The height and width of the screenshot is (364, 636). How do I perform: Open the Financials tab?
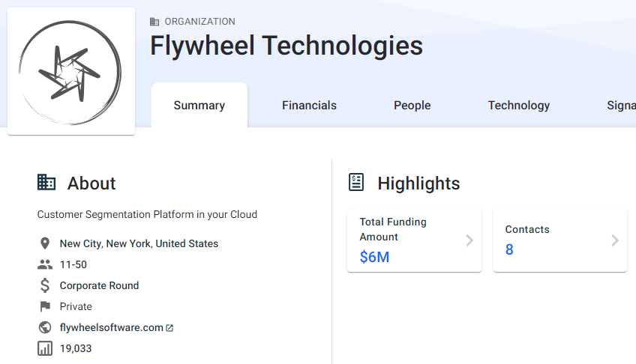point(309,106)
